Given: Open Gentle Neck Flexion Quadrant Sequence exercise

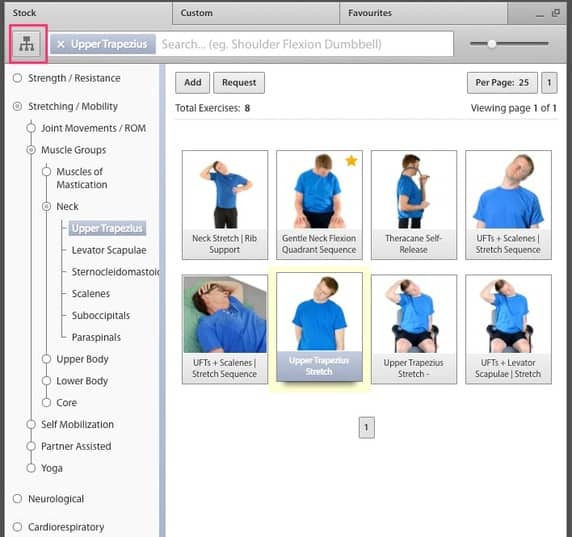Looking at the screenshot, I should point(319,205).
